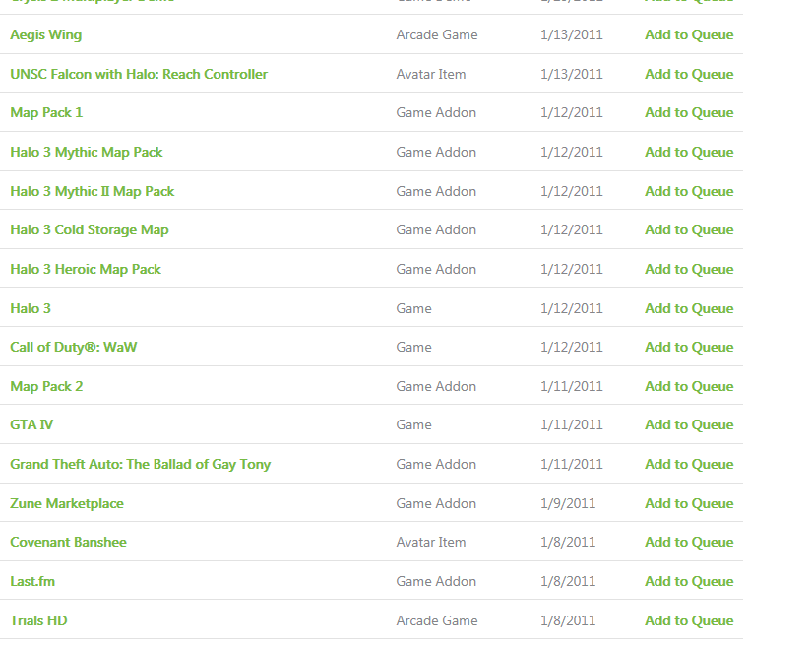Add Call of Duty: WaW to queue
The image size is (812, 648).
click(689, 347)
